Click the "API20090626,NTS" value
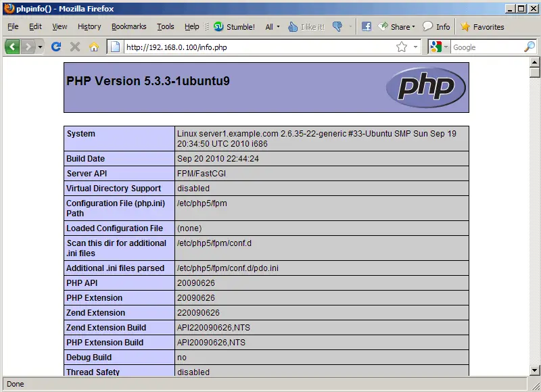 [211, 343]
